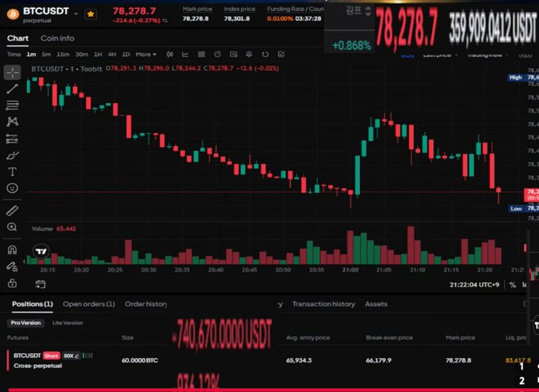Toggle stay-in-drawing-mode pencil lock
The width and height of the screenshot is (539, 392).
point(13,266)
